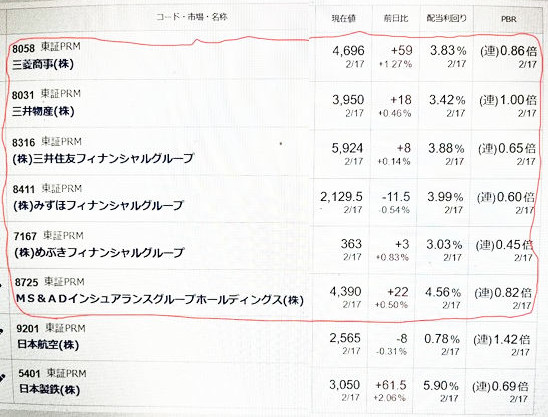The image size is (548, 417).
Task: Select stock code 8058
Action: 23,48
